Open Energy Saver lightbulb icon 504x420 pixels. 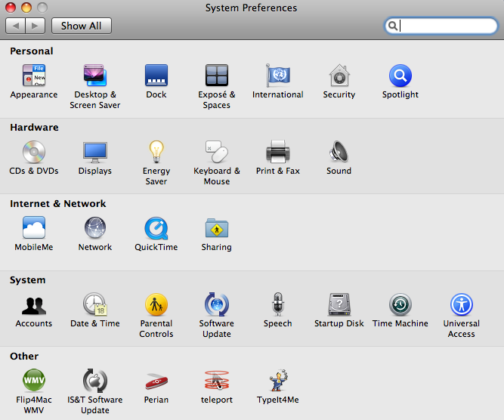[x=156, y=152]
